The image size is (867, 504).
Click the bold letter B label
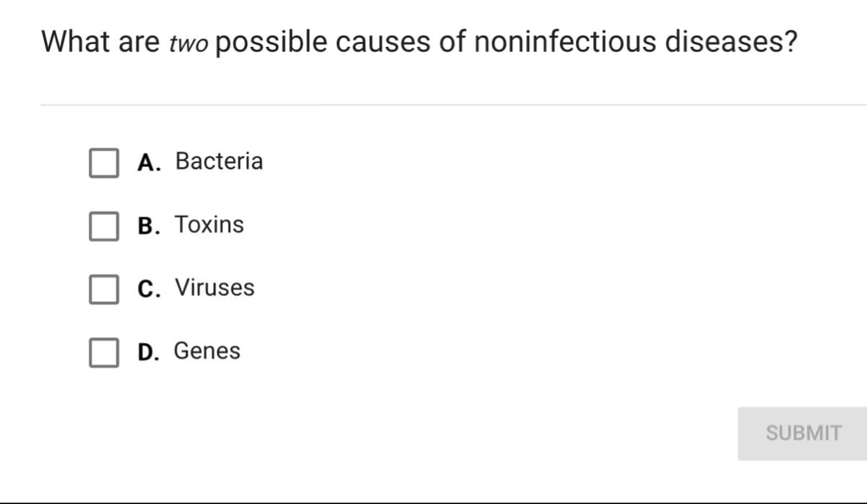click(148, 226)
